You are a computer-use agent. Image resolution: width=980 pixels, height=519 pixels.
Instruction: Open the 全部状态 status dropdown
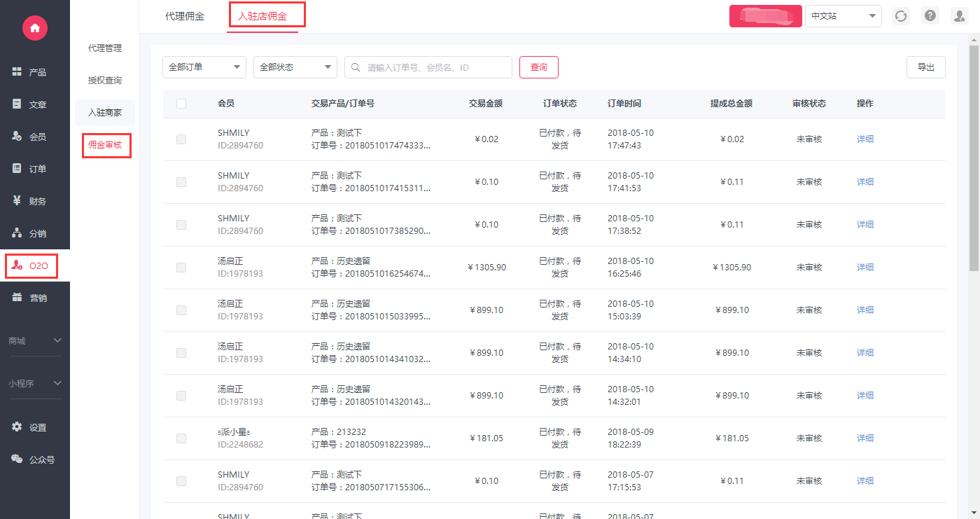point(295,67)
